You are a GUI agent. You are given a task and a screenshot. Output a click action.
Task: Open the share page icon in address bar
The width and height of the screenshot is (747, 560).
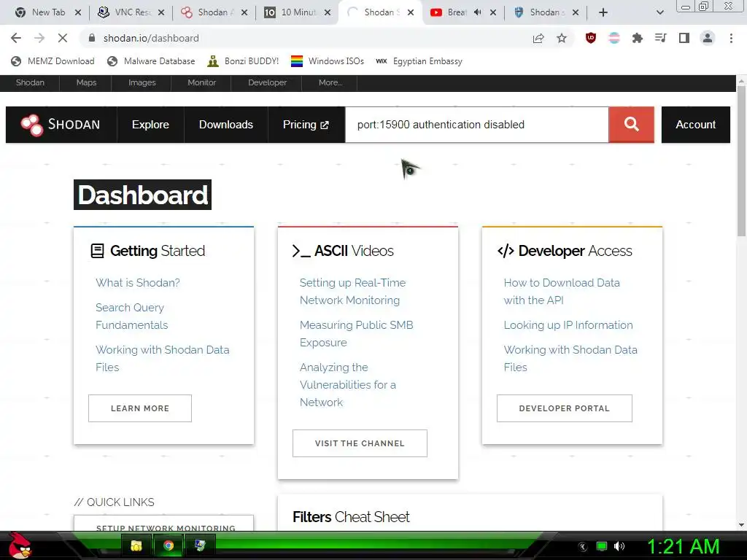[x=538, y=38]
